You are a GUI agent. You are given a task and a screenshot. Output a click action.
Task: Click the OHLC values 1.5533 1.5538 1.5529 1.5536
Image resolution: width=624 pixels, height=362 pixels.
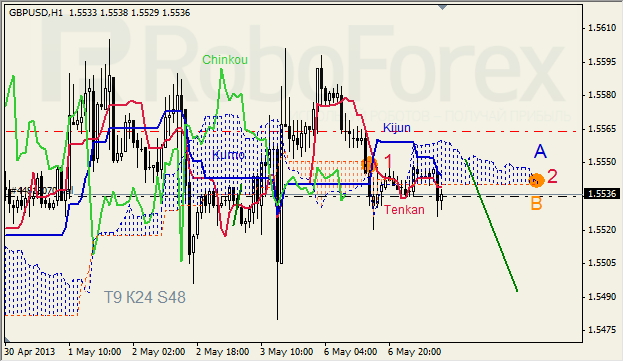[130, 13]
